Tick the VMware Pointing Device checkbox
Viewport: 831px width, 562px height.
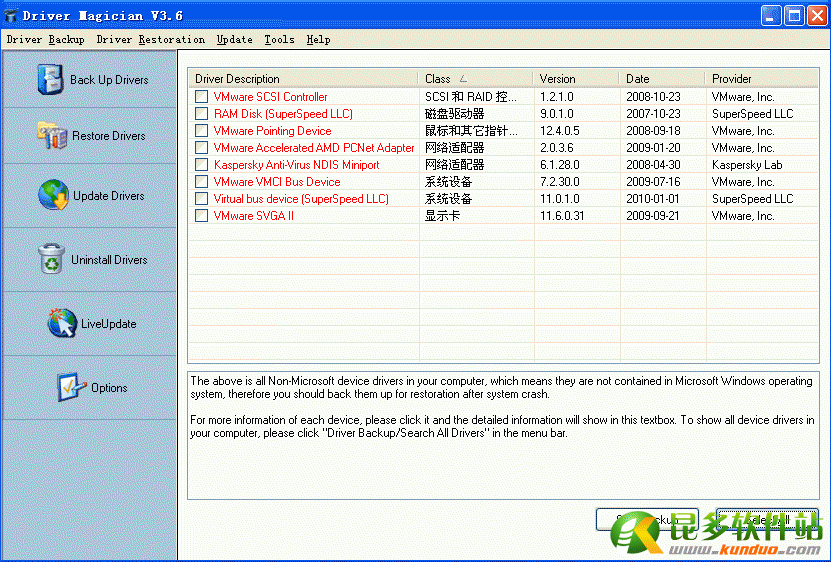point(201,130)
